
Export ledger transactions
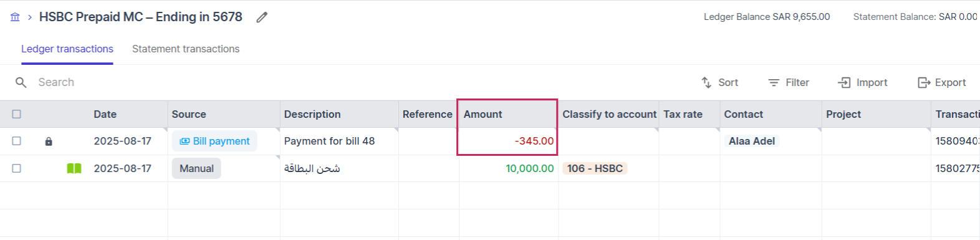coord(942,82)
